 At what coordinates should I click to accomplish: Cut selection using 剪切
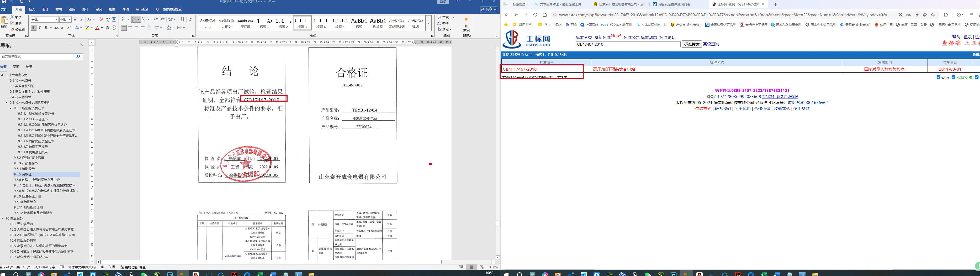coord(16,18)
